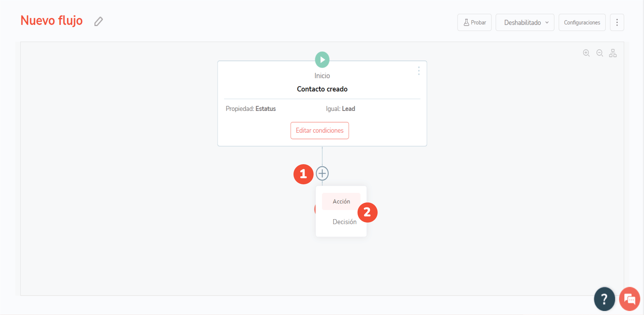Viewport: 644px width, 315px height.
Task: Zoom out of the flow canvas
Action: click(599, 53)
